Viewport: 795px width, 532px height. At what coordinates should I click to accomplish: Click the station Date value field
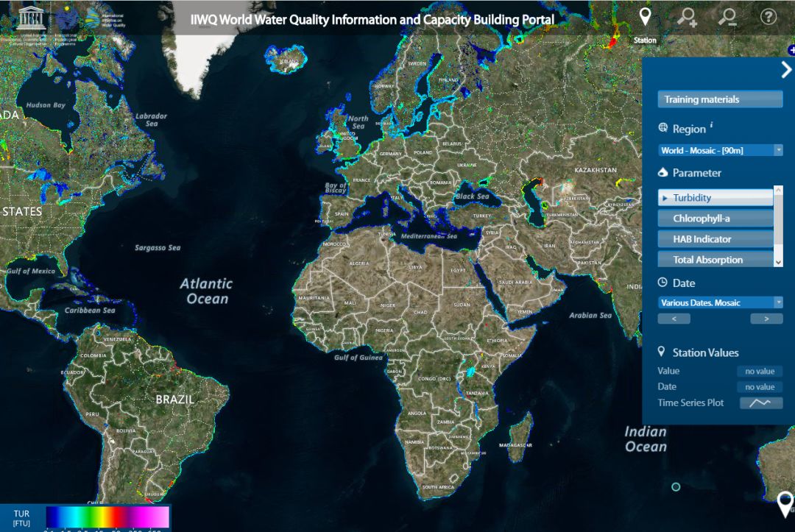(x=760, y=387)
